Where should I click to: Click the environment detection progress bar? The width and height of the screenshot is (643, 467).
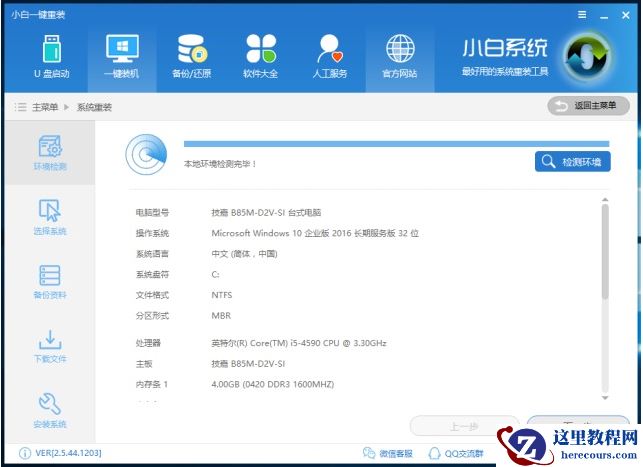click(x=397, y=144)
